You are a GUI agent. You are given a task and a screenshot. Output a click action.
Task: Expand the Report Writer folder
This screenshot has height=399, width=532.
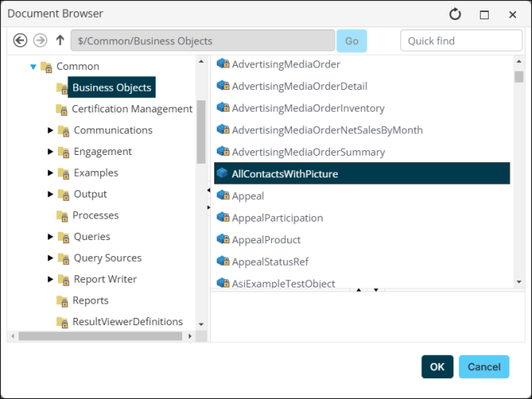click(51, 279)
